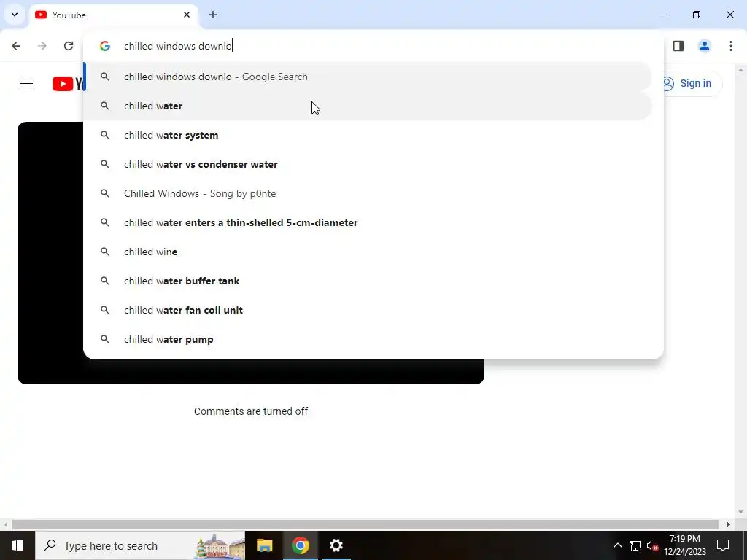Click the vertical scrollbar down arrow
Image resolution: width=747 pixels, height=560 pixels.
click(x=740, y=513)
